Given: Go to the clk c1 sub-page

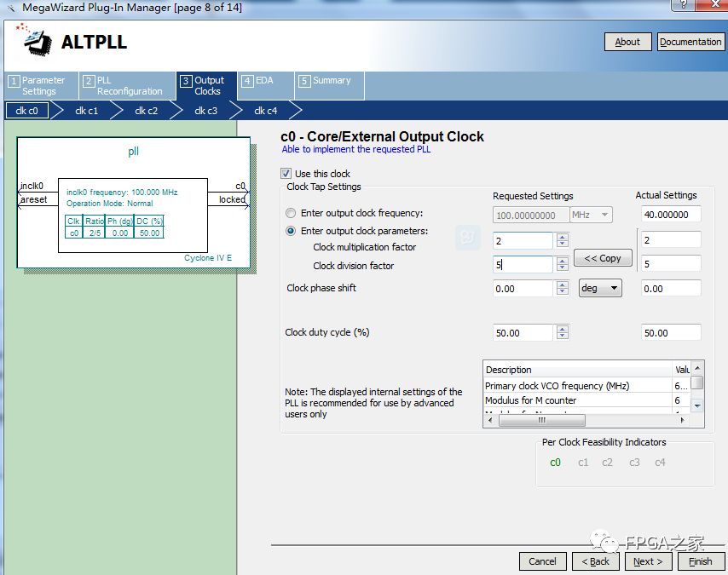Looking at the screenshot, I should point(86,111).
